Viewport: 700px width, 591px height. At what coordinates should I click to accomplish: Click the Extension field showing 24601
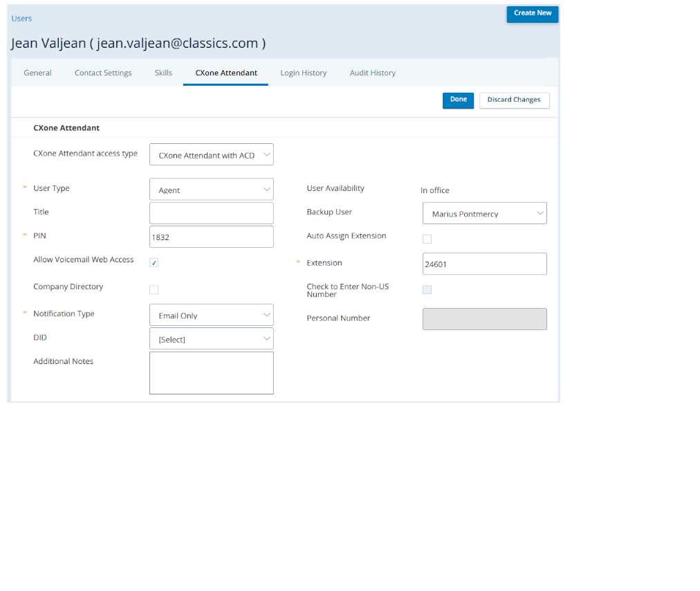(485, 264)
